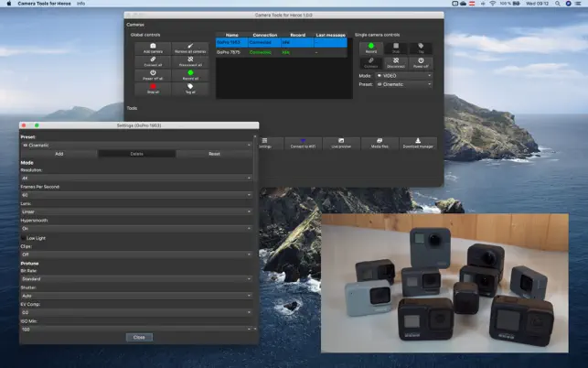Click the Record column header
Image resolution: width=588 pixels, height=368 pixels.
298,35
